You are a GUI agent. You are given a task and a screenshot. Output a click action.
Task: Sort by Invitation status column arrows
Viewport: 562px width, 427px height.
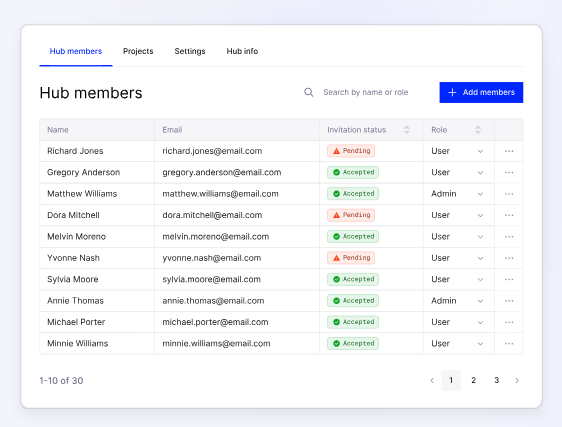406,130
